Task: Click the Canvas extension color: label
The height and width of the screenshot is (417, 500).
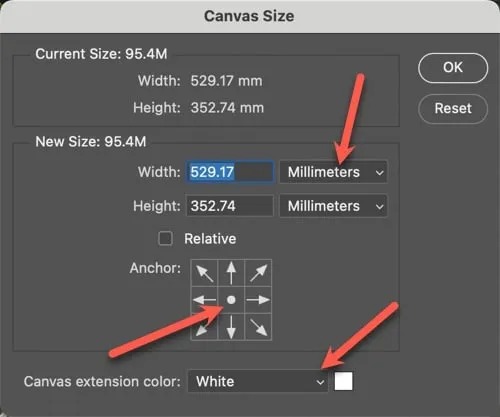Action: coord(102,381)
